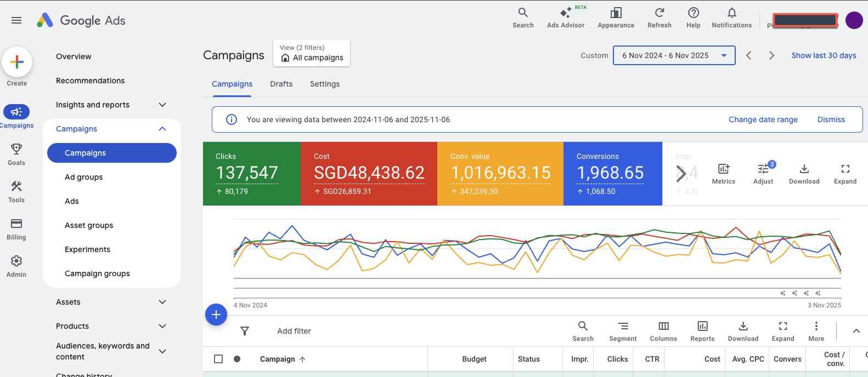Expand Insights and reports section
868x377 pixels.
pyautogui.click(x=162, y=105)
